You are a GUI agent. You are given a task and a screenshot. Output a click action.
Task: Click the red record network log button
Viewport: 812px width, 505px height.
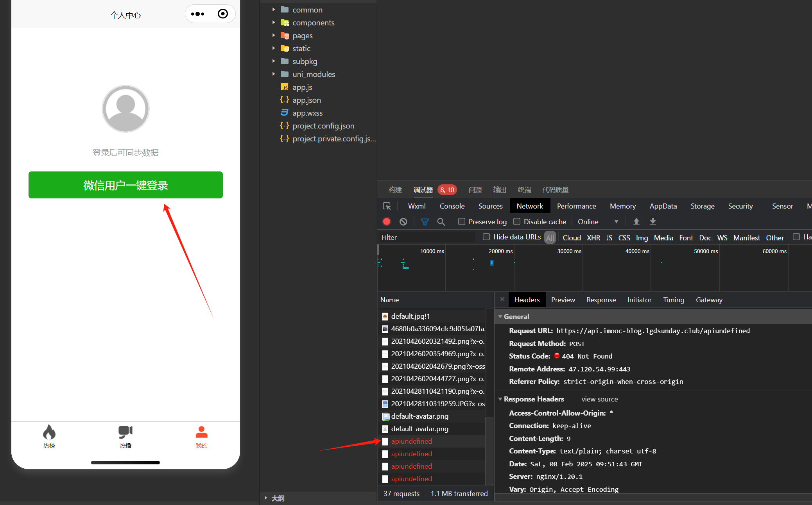pos(387,221)
